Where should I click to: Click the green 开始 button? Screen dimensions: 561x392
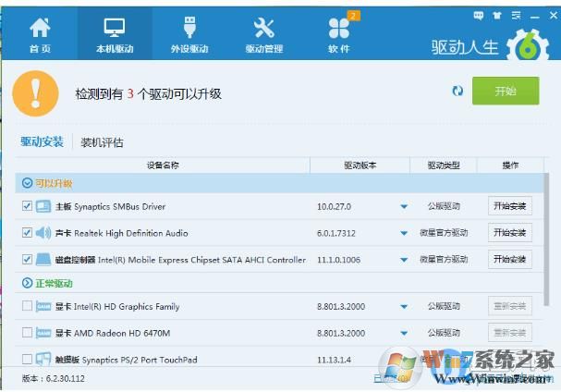[506, 91]
